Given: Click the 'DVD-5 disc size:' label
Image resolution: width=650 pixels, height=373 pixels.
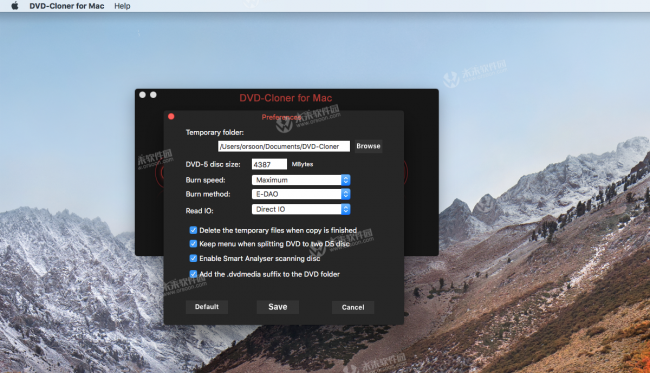Looking at the screenshot, I should pos(213,164).
